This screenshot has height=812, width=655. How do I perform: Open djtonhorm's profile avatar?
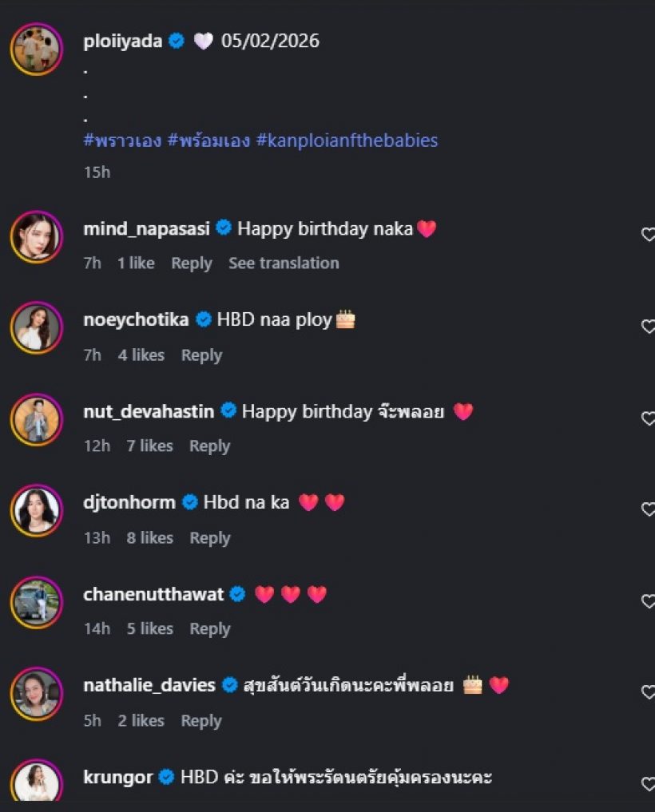click(x=37, y=510)
